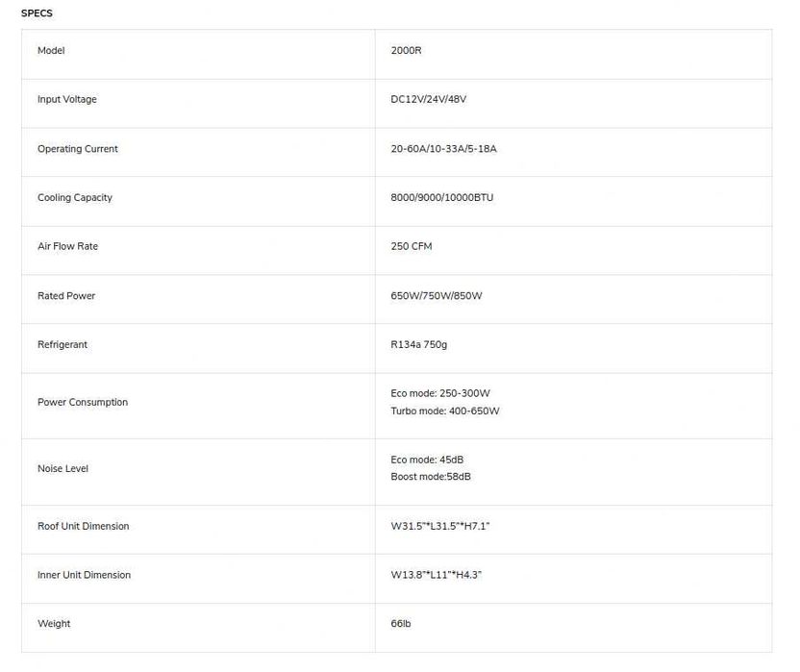Viewport: 800px width, 672px height.
Task: Click the Air Flow Rate label
Action: tap(67, 246)
